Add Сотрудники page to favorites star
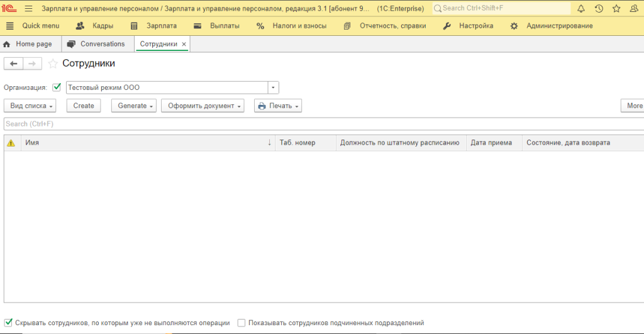 pyautogui.click(x=53, y=64)
